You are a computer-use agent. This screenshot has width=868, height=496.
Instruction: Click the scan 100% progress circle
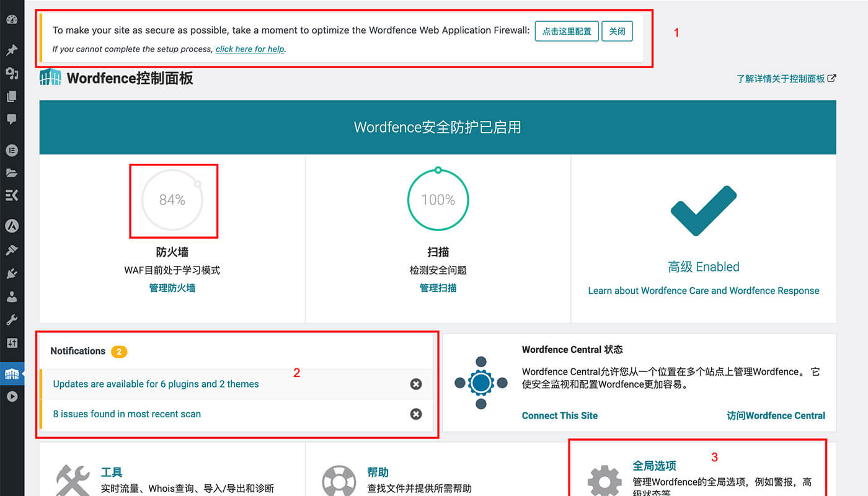tap(438, 200)
